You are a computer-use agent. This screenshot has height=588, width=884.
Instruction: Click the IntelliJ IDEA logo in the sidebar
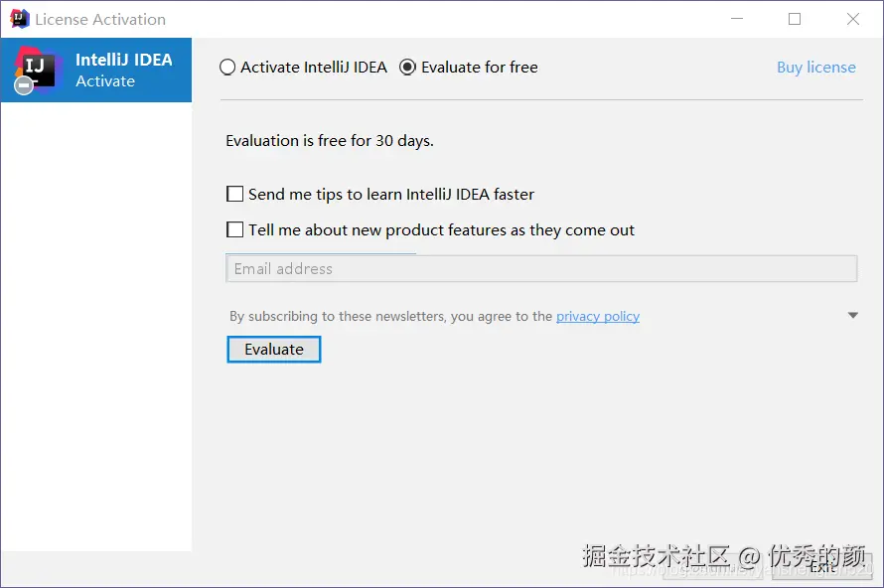38,66
